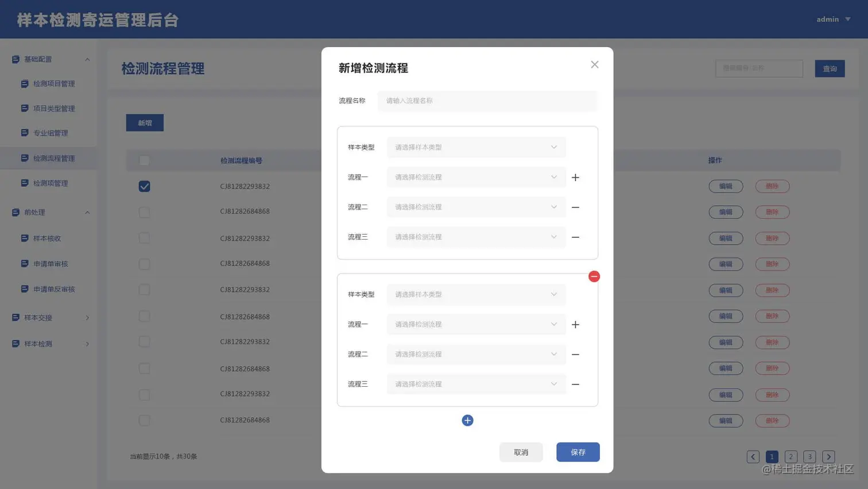The image size is (868, 489).
Task: Go to page 1 in pagination
Action: [x=772, y=457]
